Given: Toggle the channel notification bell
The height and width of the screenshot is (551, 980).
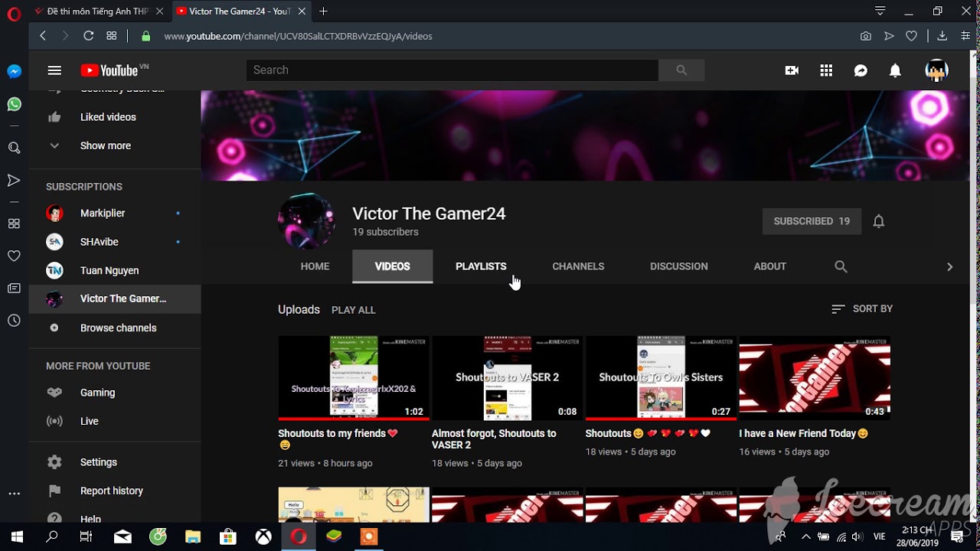Looking at the screenshot, I should [879, 221].
